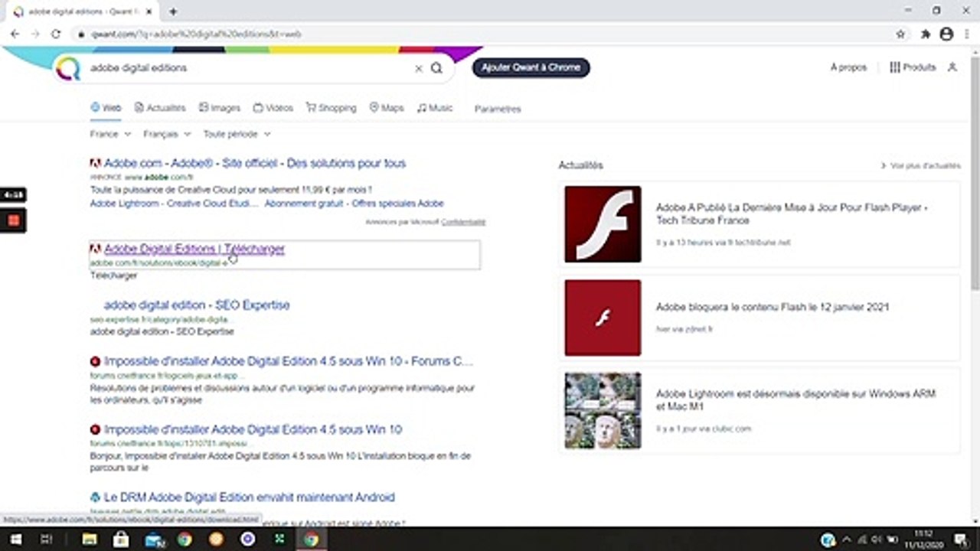Open Microsoft Store from the taskbar

(x=121, y=540)
